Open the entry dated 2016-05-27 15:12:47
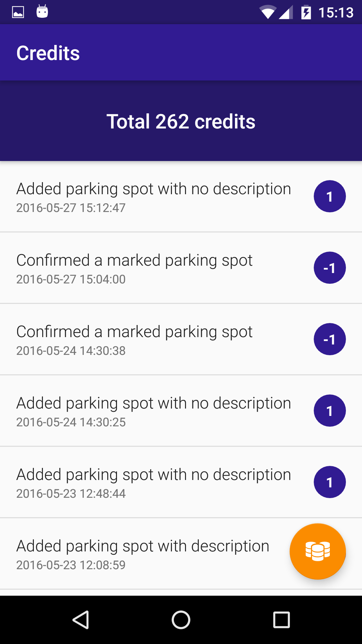362x644 pixels. click(x=154, y=197)
